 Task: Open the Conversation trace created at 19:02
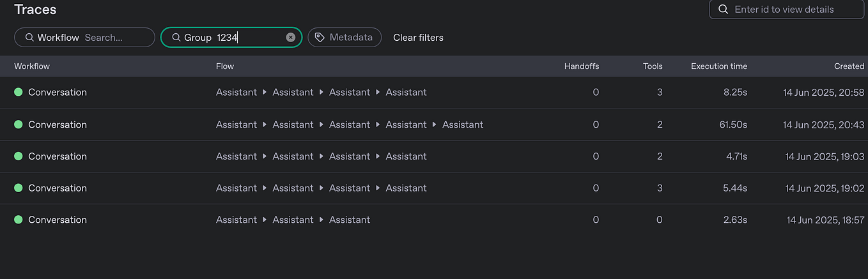click(x=58, y=188)
